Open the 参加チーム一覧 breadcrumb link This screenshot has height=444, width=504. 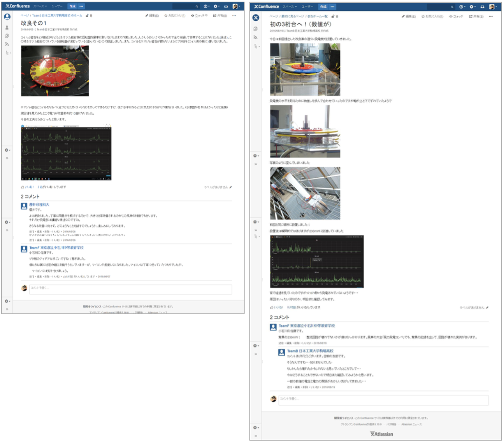(318, 16)
